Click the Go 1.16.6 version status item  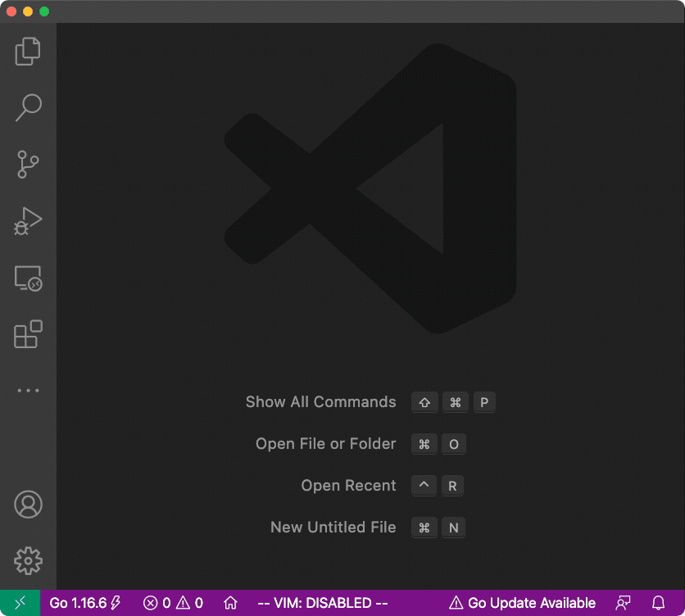point(85,603)
